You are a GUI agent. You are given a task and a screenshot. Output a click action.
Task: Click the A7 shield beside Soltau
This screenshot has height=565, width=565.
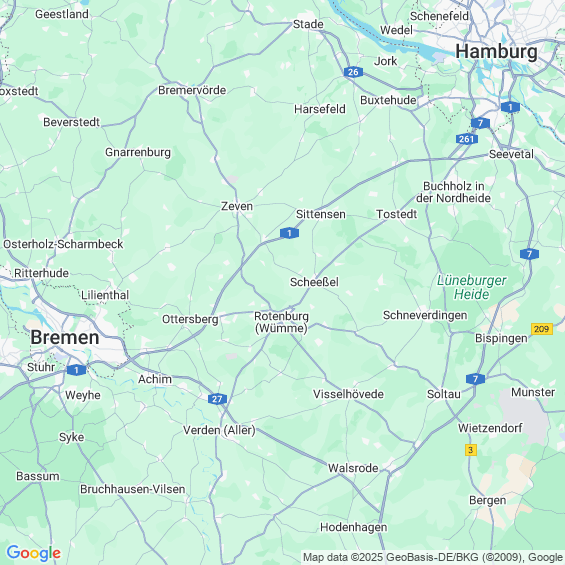point(475,379)
